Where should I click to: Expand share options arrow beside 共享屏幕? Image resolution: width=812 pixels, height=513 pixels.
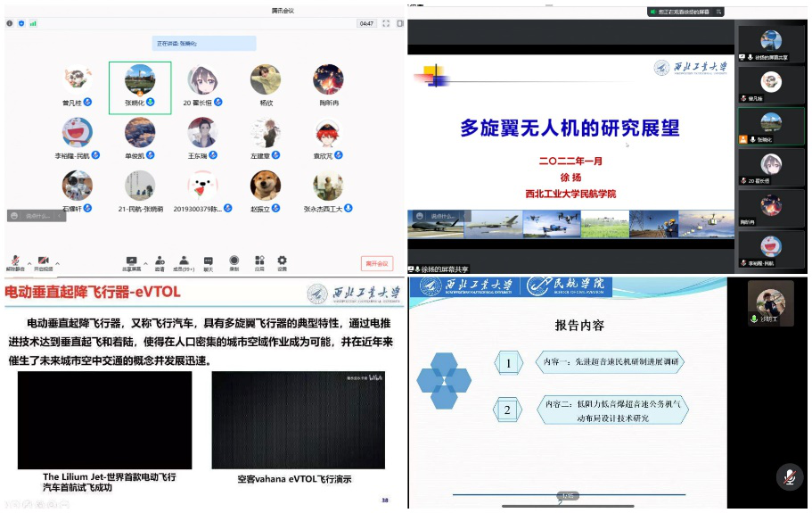(144, 264)
